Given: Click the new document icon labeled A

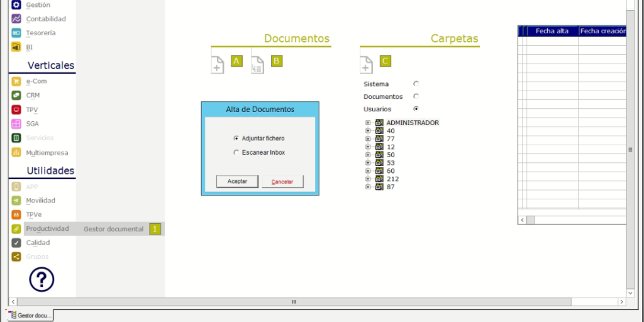Looking at the screenshot, I should [218, 65].
